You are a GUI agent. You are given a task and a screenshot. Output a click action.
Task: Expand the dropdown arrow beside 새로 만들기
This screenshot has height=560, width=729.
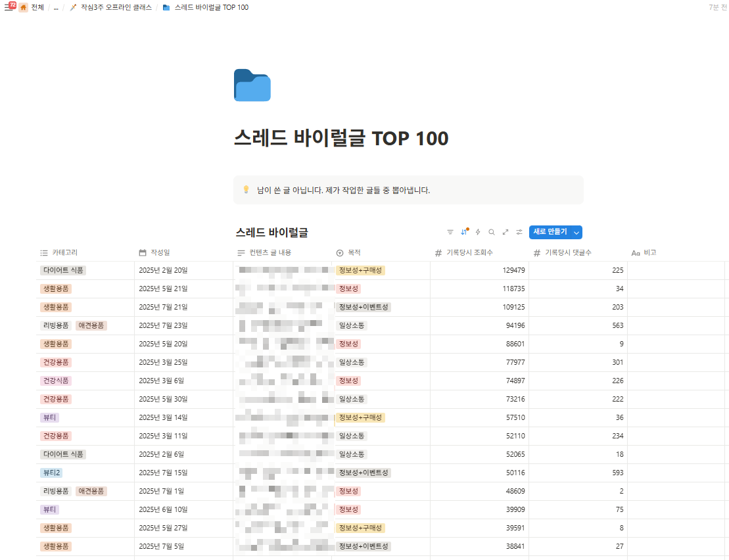576,233
